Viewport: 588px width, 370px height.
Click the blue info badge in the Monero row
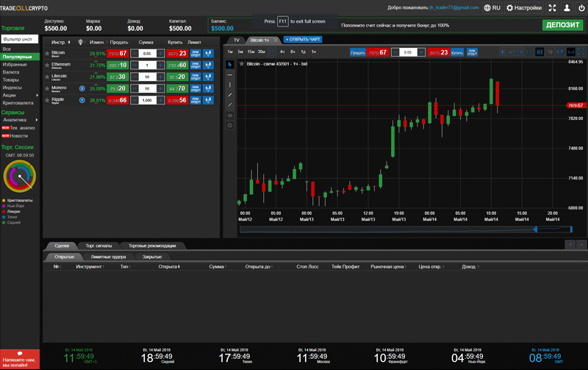tap(82, 88)
